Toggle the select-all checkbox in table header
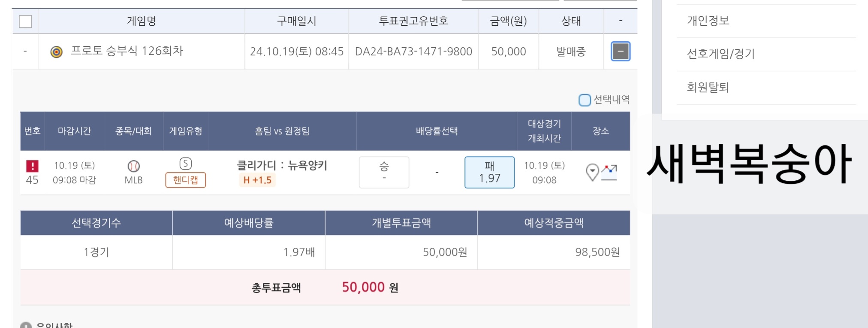This screenshot has height=328, width=868. [x=25, y=21]
